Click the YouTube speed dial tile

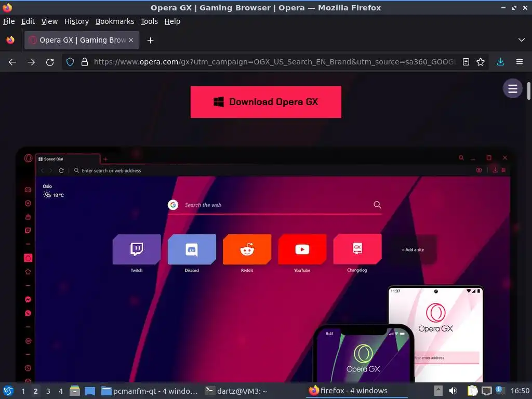pos(302,249)
